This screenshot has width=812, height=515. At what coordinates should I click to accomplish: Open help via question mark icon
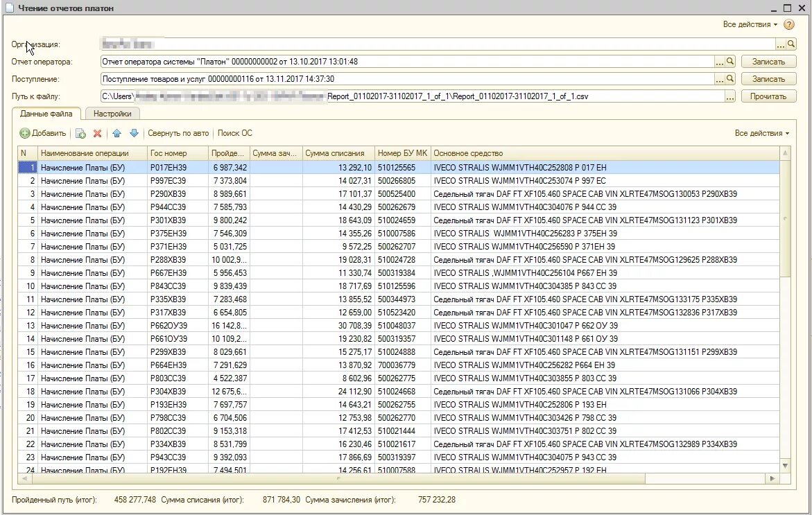[x=788, y=24]
